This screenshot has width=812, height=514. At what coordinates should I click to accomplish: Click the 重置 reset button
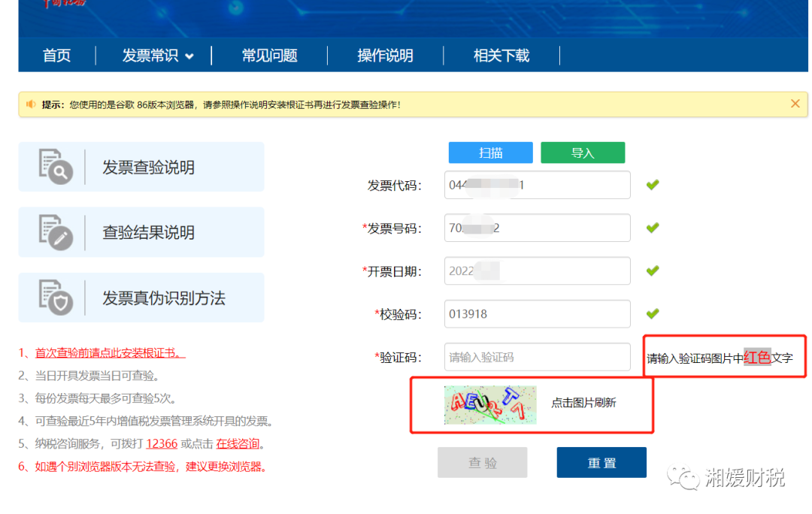[x=601, y=463]
